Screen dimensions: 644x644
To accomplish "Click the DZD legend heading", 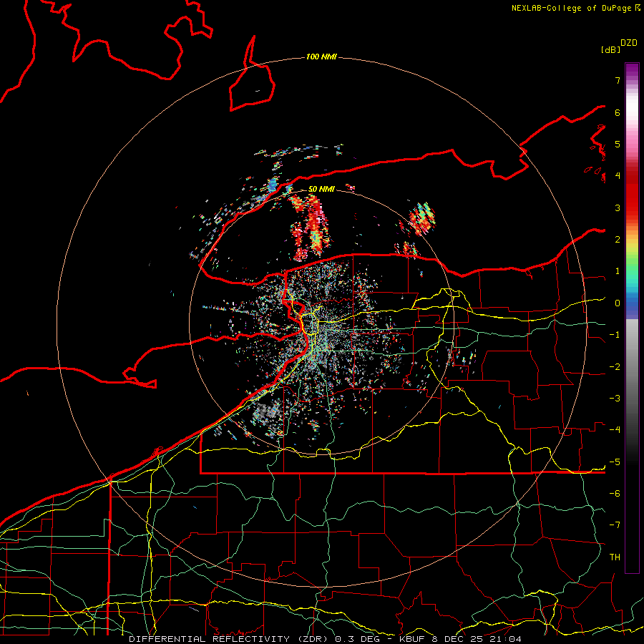I will click(x=629, y=43).
